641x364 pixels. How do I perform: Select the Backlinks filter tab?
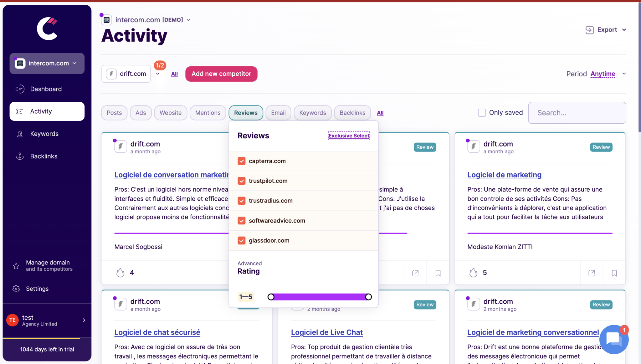pyautogui.click(x=352, y=113)
